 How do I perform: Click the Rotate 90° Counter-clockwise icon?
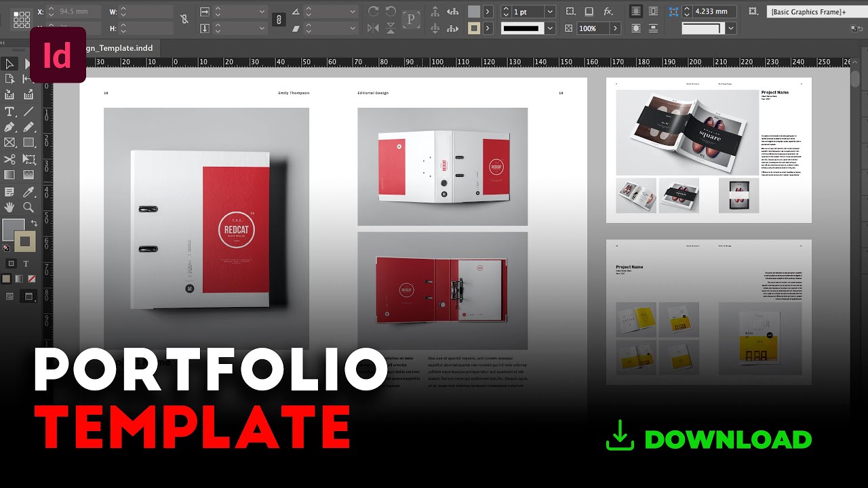pos(391,12)
